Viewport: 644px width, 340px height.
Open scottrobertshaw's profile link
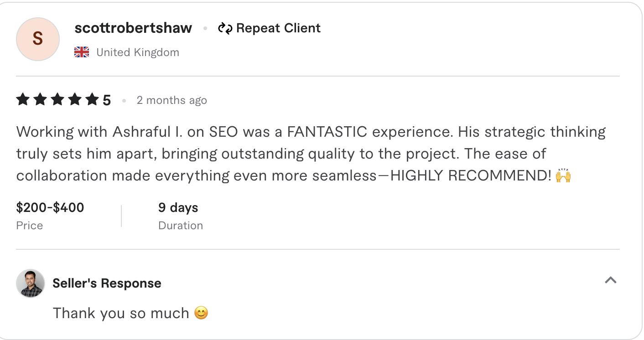click(133, 28)
